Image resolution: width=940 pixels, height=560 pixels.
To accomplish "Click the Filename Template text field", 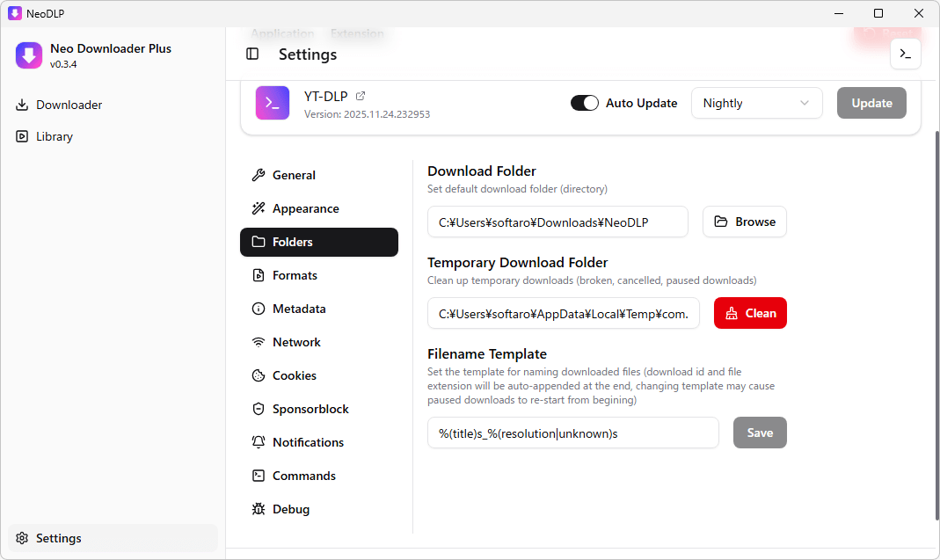I will (x=572, y=433).
